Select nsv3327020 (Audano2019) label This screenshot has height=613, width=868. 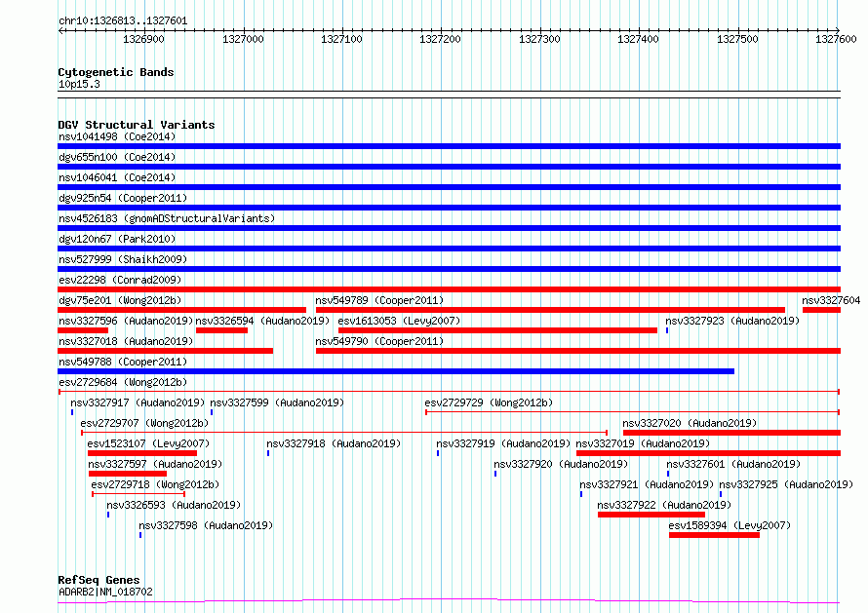(x=690, y=423)
